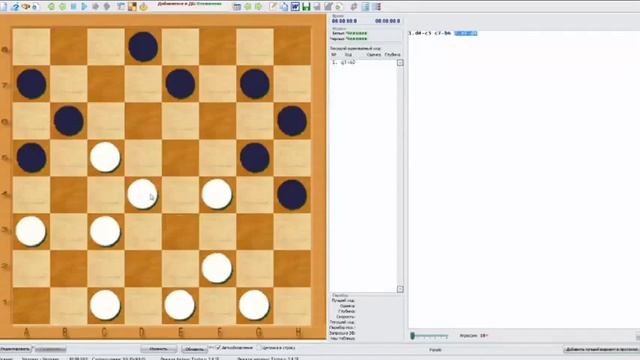
Task: Click the board setup icon after the diamonds
Action: coord(121,7)
